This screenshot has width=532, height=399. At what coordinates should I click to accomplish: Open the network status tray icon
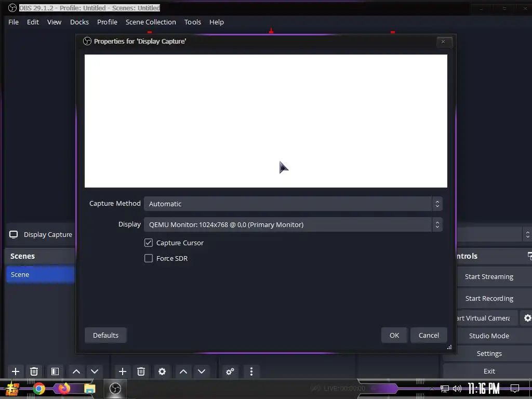click(x=445, y=389)
